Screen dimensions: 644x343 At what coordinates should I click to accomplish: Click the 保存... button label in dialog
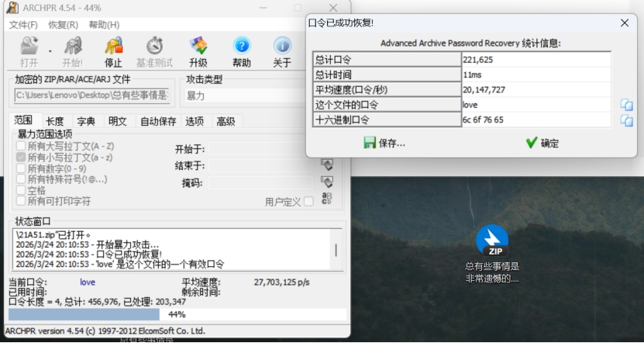coord(392,143)
